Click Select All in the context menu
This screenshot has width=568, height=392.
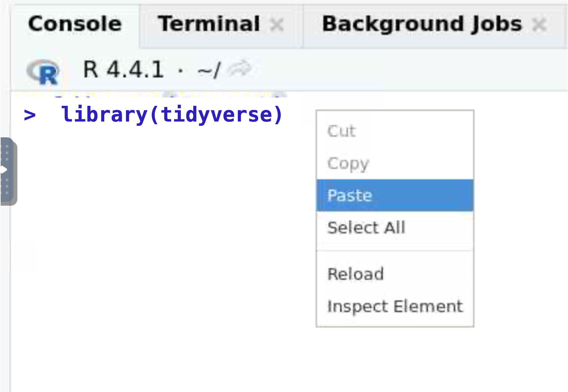(x=366, y=227)
